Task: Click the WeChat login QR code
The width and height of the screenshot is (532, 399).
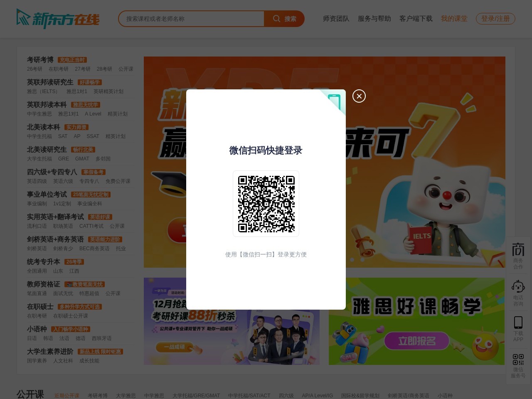Action: (x=266, y=204)
